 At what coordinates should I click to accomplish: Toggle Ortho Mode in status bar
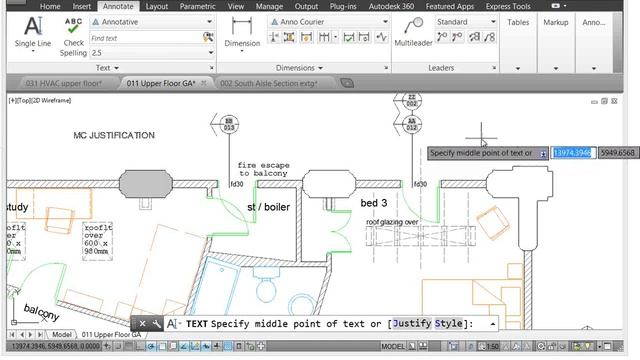click(140, 347)
